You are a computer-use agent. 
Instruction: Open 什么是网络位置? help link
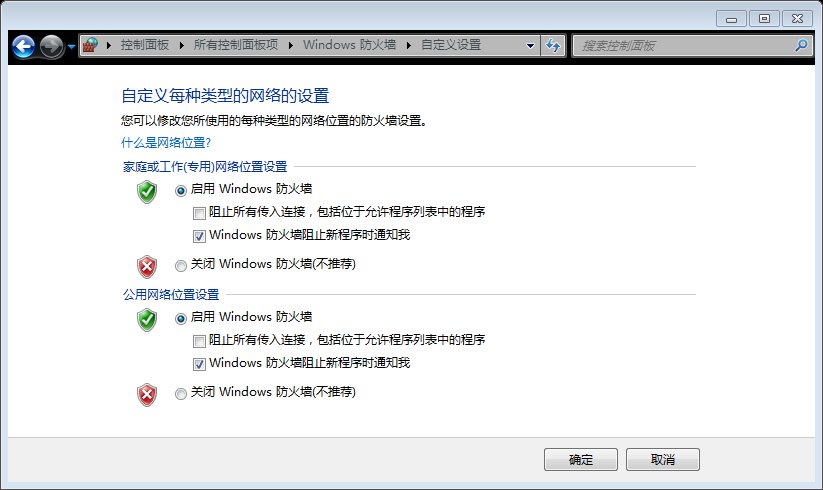(x=166, y=143)
